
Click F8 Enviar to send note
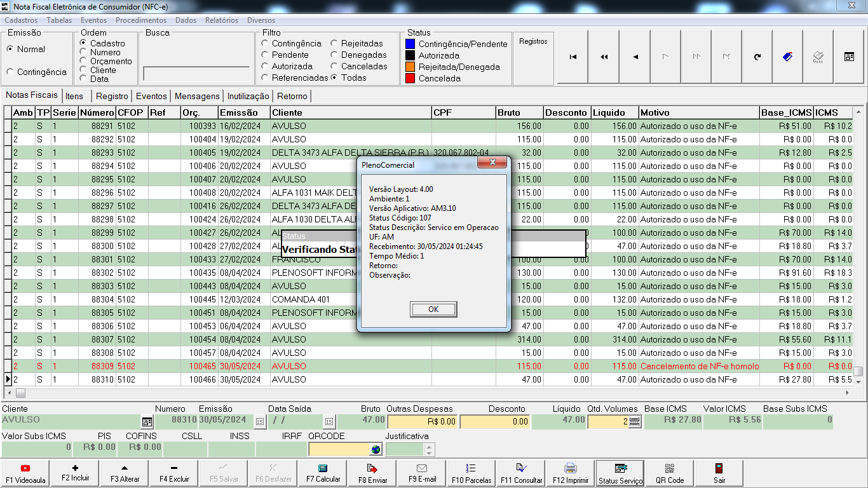click(x=372, y=473)
